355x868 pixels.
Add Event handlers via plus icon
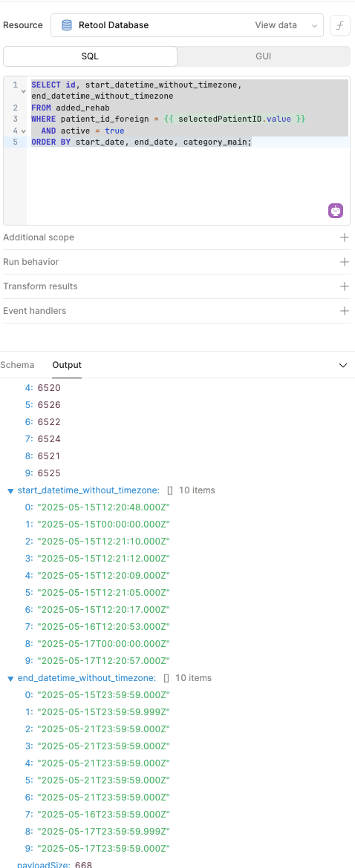[x=345, y=311]
